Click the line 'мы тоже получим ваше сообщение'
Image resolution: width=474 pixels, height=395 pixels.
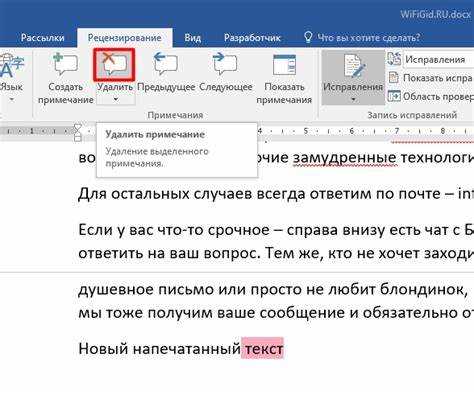point(276,313)
